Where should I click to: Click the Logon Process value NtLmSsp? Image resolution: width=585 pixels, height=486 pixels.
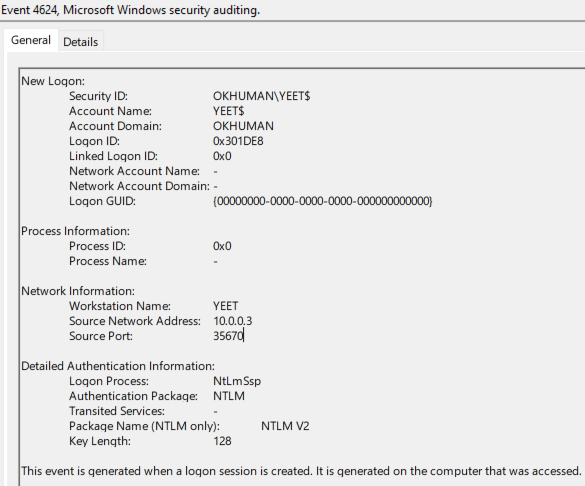[237, 381]
